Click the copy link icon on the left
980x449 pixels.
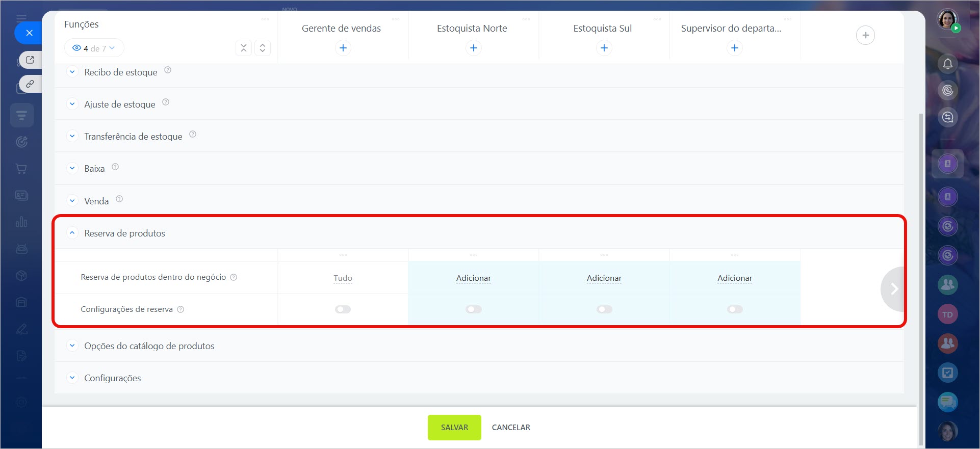pos(30,84)
